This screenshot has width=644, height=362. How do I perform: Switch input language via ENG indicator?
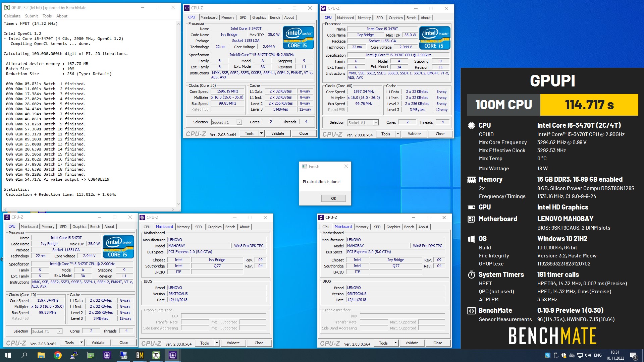(598, 355)
